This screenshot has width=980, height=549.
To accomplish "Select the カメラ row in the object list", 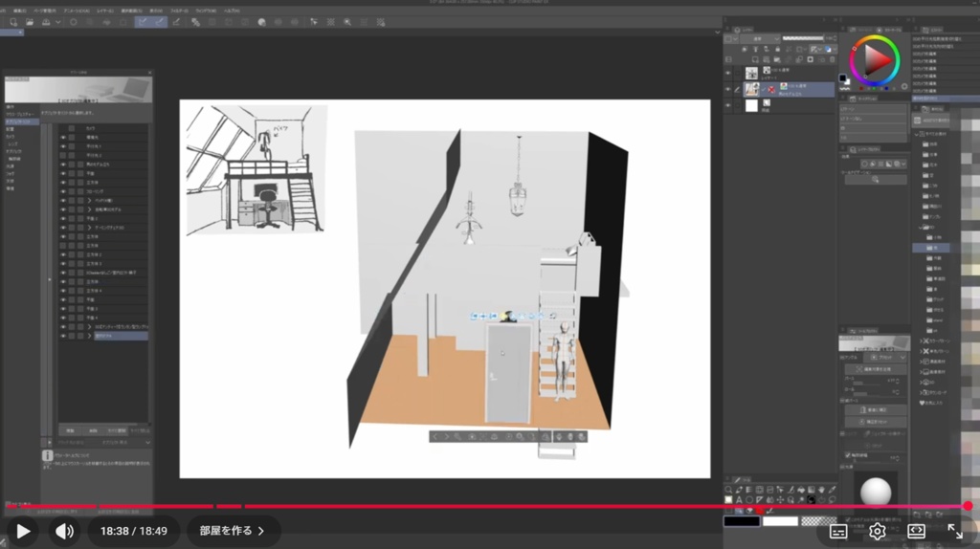I will 103,128.
